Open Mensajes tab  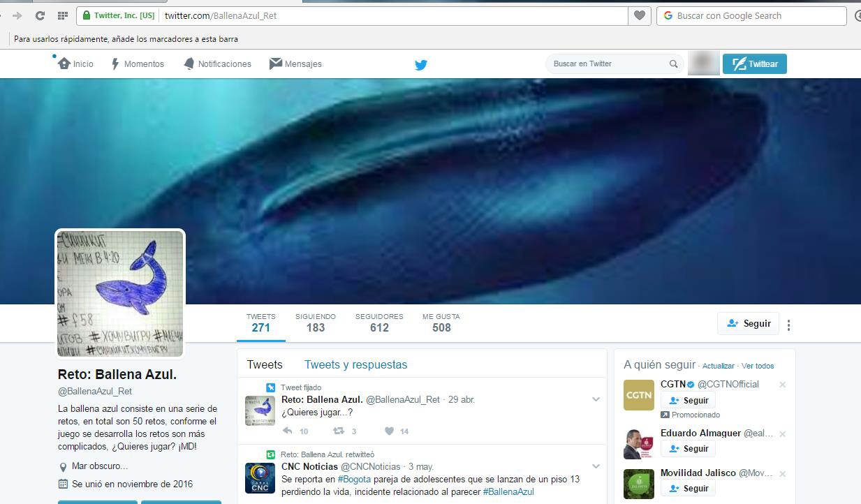tap(295, 64)
